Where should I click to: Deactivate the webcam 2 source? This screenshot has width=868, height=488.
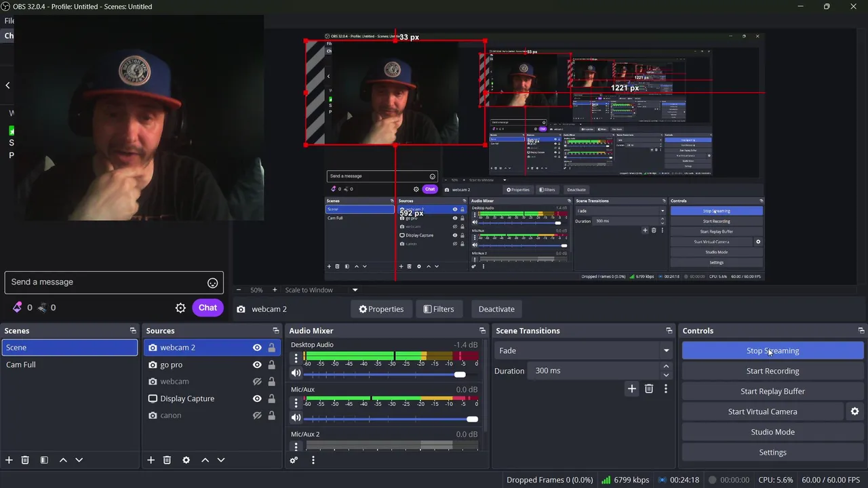(496, 309)
